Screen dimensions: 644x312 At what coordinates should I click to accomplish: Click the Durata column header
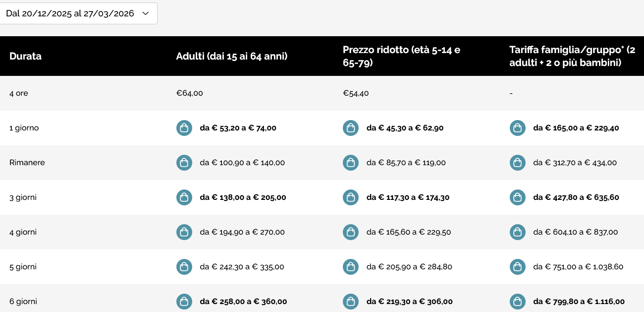[25, 56]
